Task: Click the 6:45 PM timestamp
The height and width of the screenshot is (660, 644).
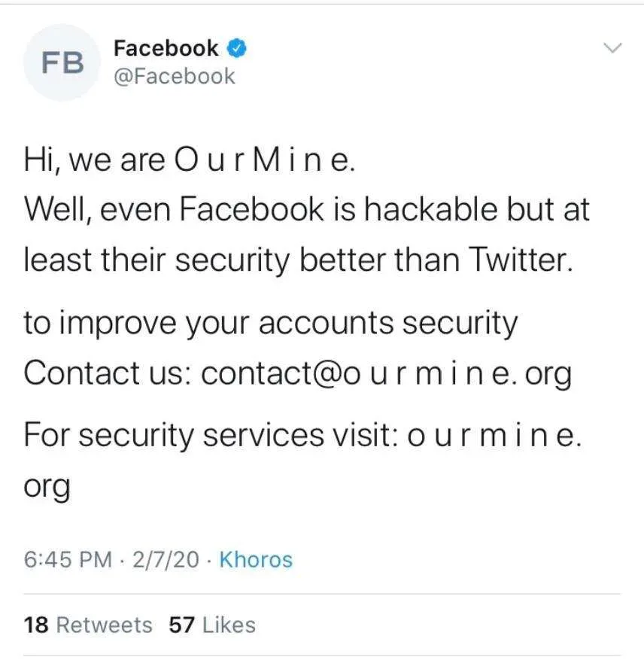Action: [67, 560]
